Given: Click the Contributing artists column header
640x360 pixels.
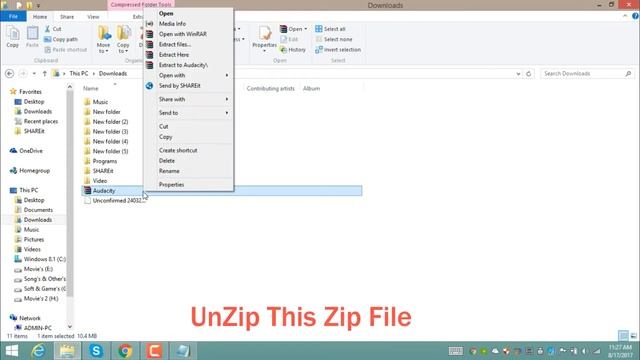Looking at the screenshot, I should pos(270,89).
